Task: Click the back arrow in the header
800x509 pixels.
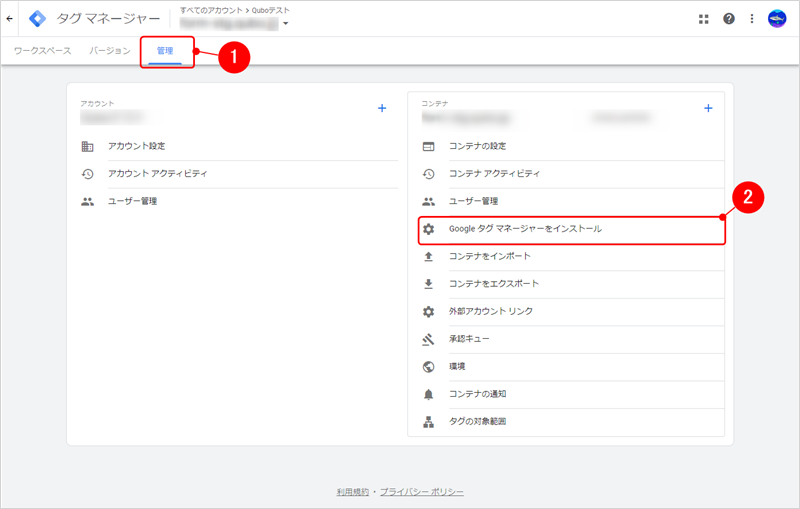Action: (x=10, y=18)
